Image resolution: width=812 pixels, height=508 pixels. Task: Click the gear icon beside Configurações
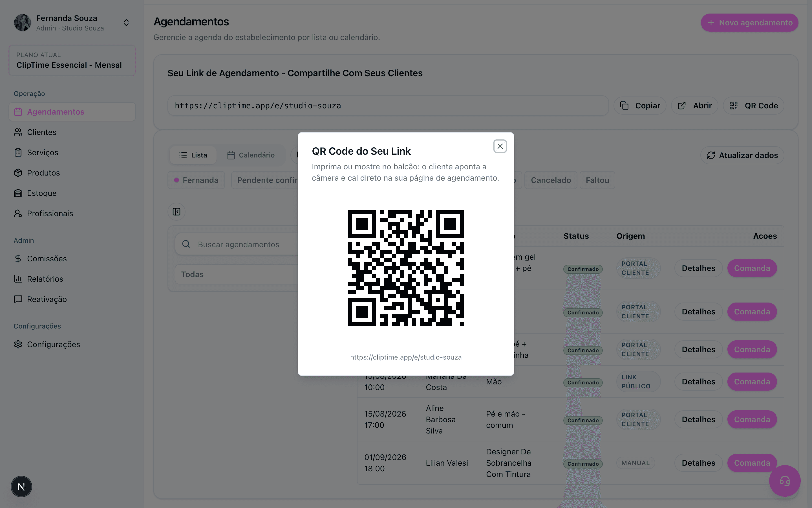(18, 344)
